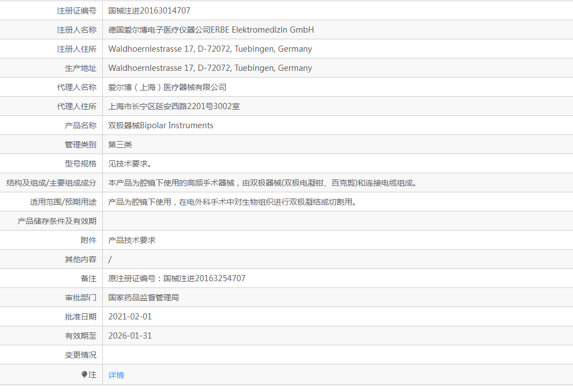Select the remark 原注册证编号：国械注进20163254707
The image size is (573, 392).
click(x=177, y=278)
